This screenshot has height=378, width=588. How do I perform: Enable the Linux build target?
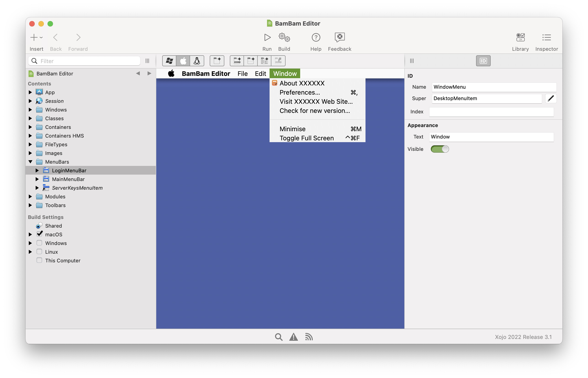39,252
